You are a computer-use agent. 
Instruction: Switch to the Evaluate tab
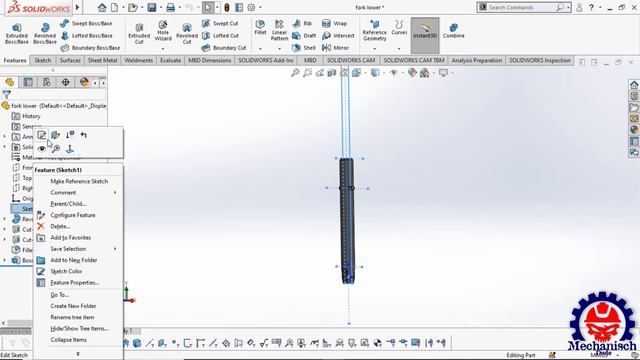(x=170, y=60)
